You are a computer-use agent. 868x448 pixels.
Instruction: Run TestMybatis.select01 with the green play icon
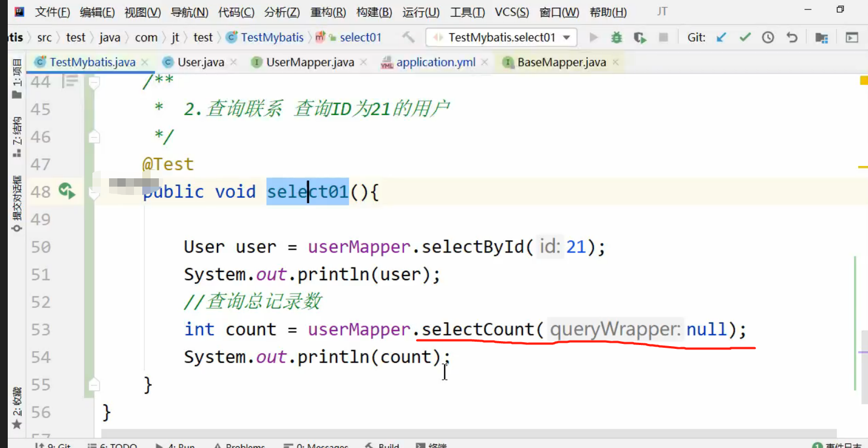[x=594, y=37]
